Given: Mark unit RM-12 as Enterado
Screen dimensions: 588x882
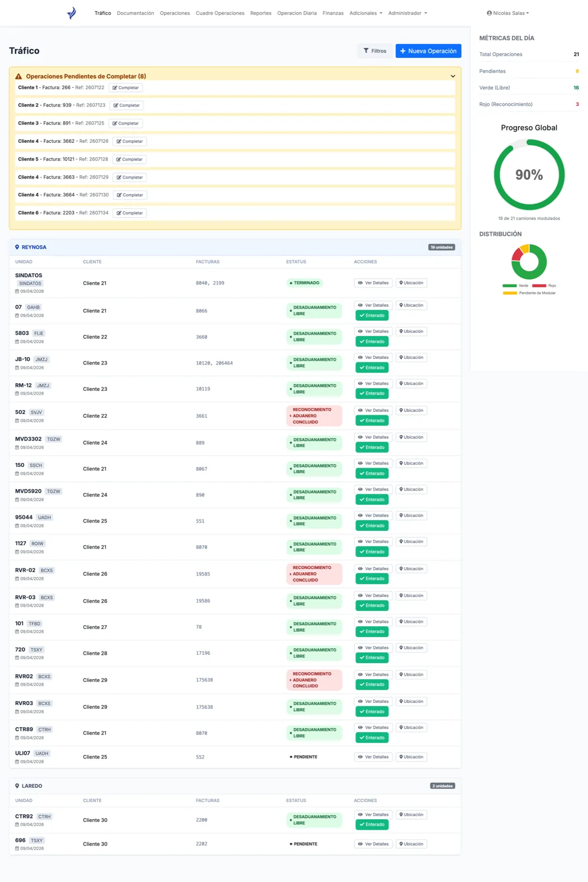Looking at the screenshot, I should click(x=372, y=394).
